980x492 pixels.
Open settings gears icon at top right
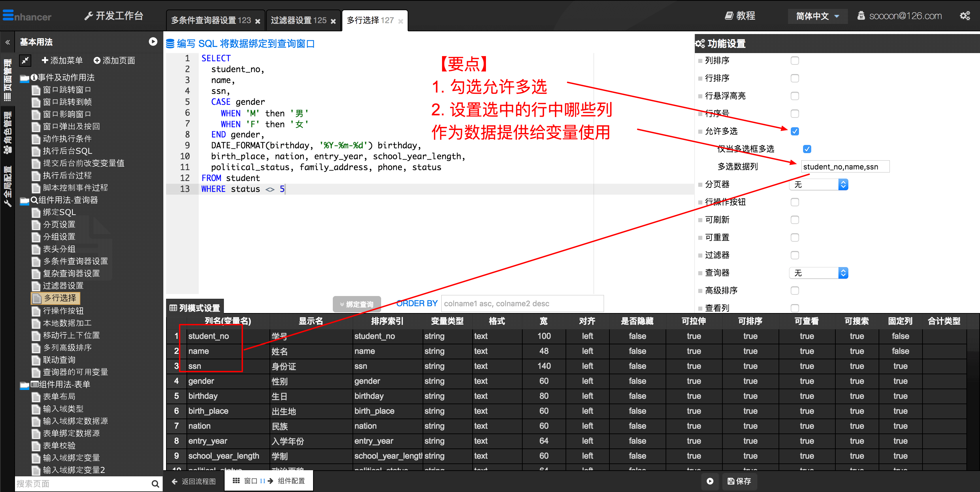click(x=964, y=16)
